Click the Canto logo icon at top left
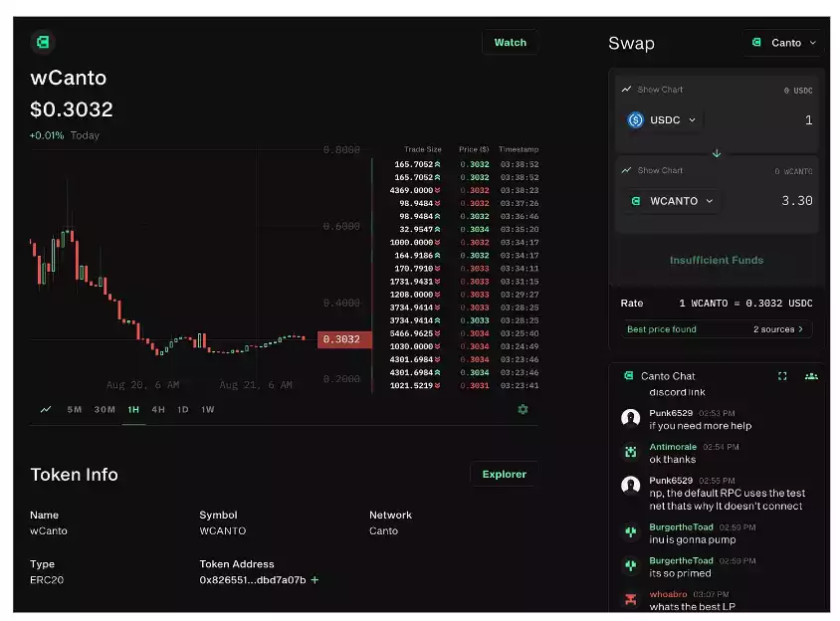 (x=42, y=42)
